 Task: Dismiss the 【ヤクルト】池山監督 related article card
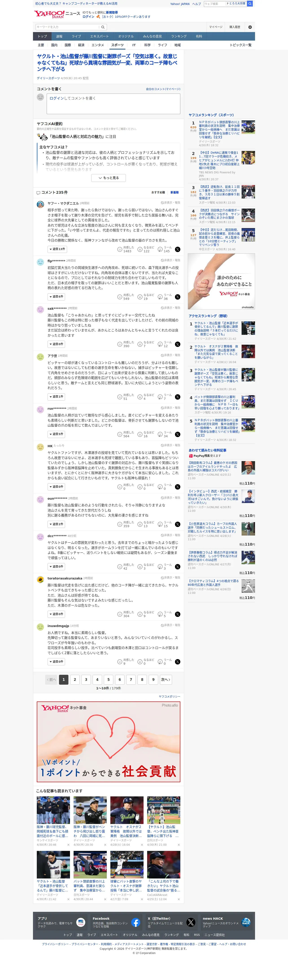pos(179,845)
